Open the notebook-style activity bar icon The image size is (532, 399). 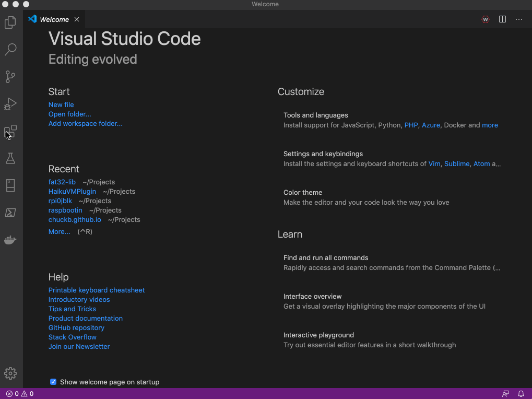[10, 185]
